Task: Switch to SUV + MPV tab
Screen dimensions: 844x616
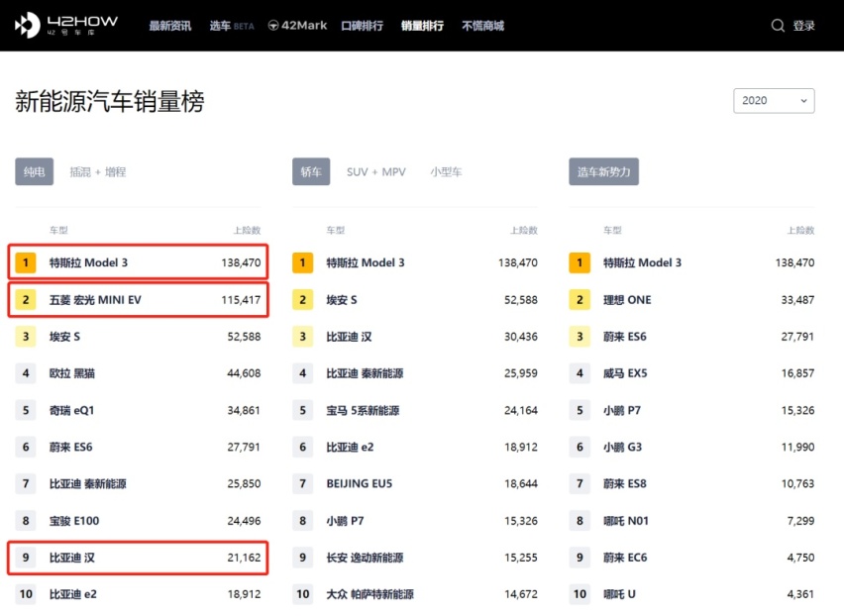Action: pyautogui.click(x=375, y=171)
